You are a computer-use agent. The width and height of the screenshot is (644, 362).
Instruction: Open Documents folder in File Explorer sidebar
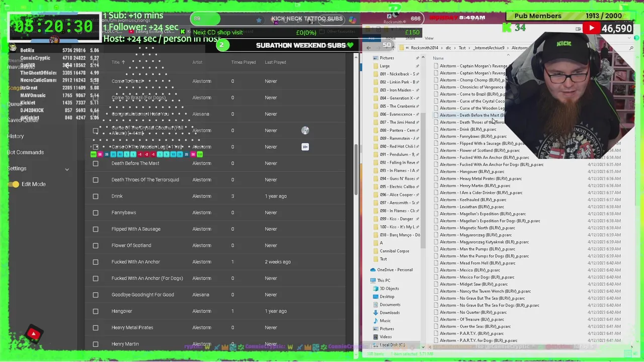pos(390,305)
